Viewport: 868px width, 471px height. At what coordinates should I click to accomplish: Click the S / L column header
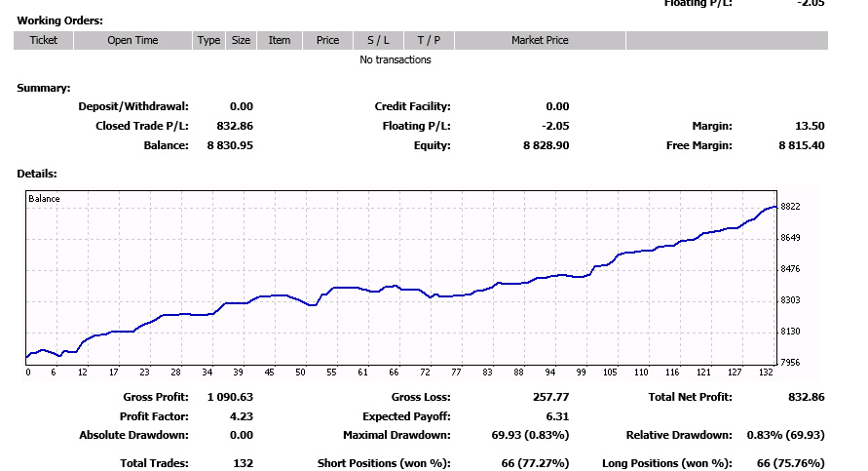[x=378, y=40]
